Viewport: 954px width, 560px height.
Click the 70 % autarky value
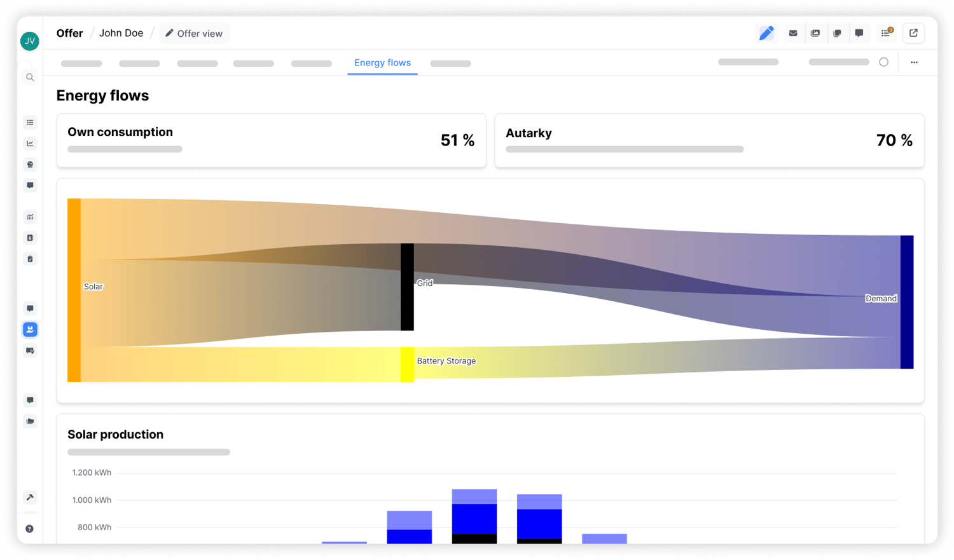point(894,140)
